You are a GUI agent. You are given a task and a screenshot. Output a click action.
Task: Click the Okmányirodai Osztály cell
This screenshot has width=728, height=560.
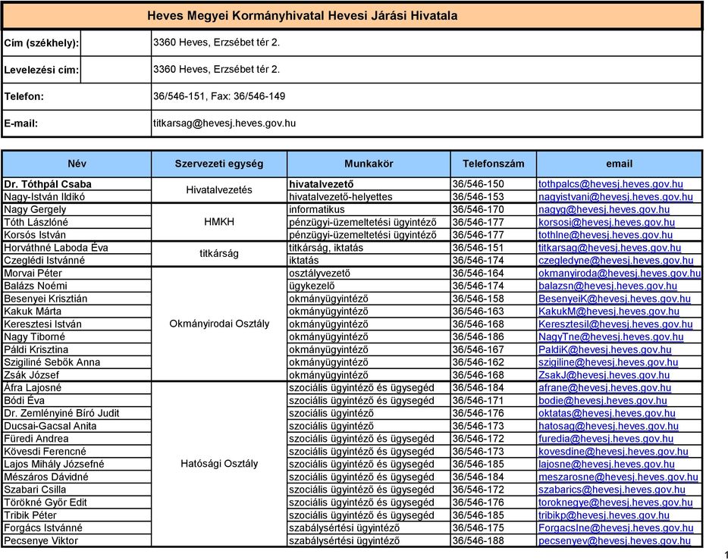(219, 324)
